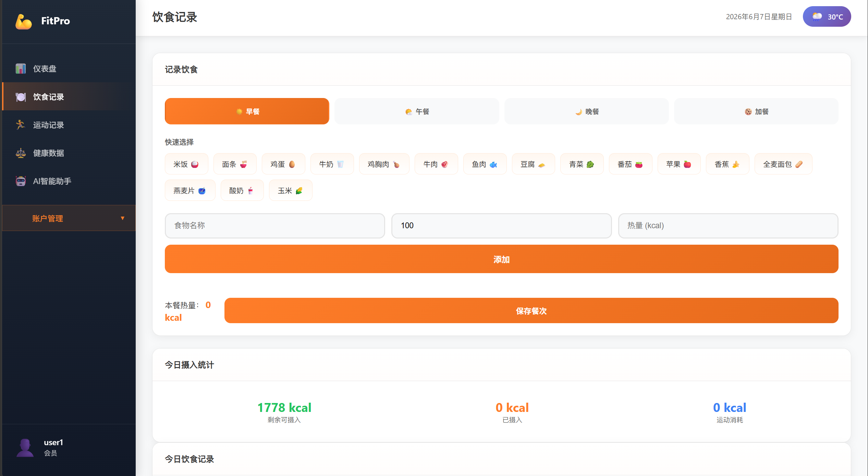Click the user1 avatar icon
The width and height of the screenshot is (868, 476).
[x=25, y=448]
